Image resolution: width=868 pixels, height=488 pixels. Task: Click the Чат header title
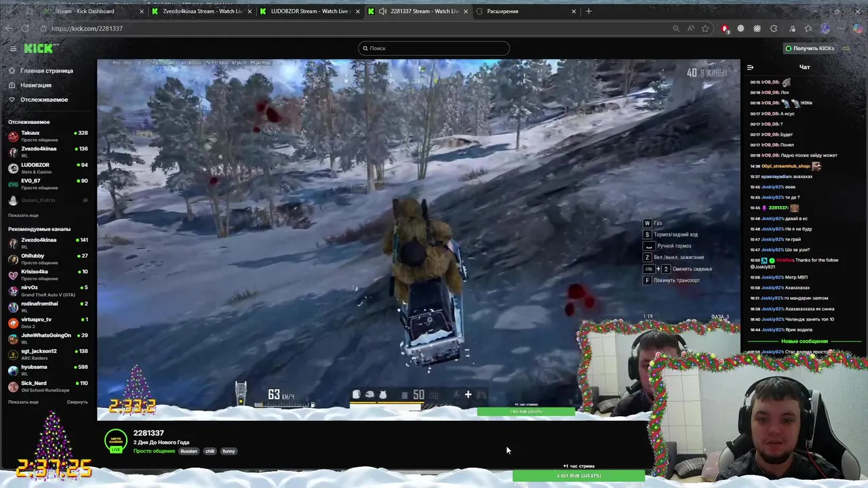click(804, 67)
